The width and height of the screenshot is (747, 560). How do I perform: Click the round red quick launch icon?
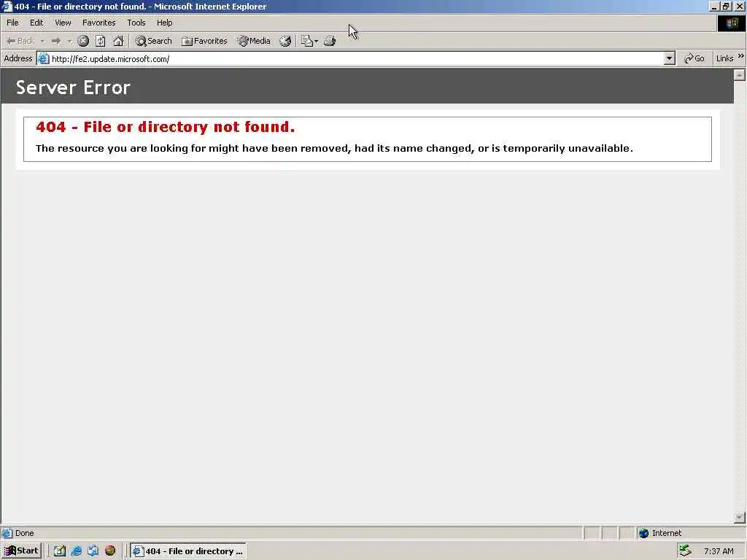(x=110, y=551)
